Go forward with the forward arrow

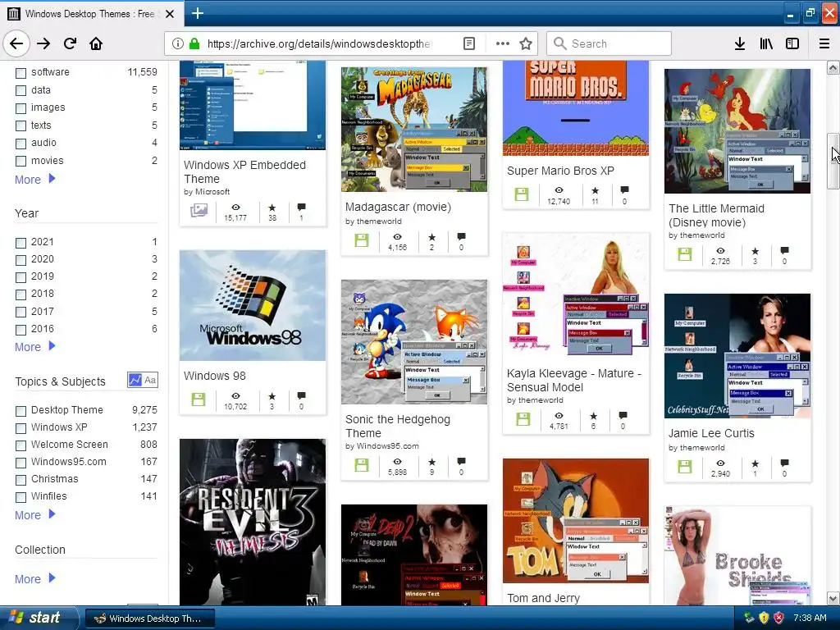43,43
